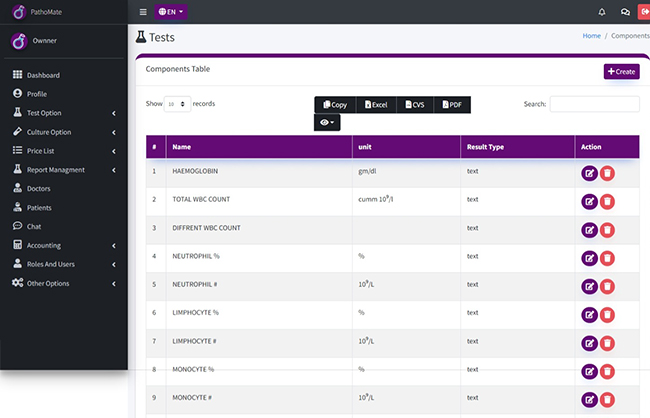Delete the TOTAL WBC COUNT row
650x418 pixels.
click(607, 202)
